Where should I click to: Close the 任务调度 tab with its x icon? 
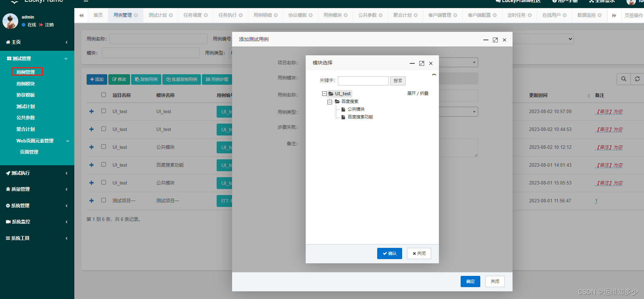click(x=206, y=15)
